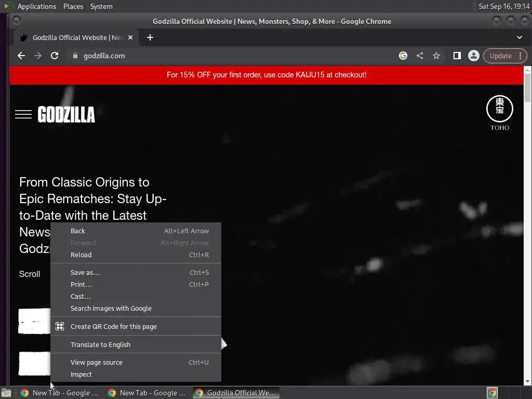Click the GODZILLA logo

click(66, 114)
